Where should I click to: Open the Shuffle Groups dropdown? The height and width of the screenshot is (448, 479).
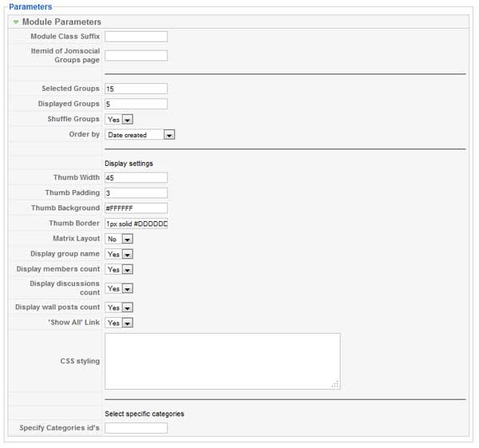(x=119, y=119)
